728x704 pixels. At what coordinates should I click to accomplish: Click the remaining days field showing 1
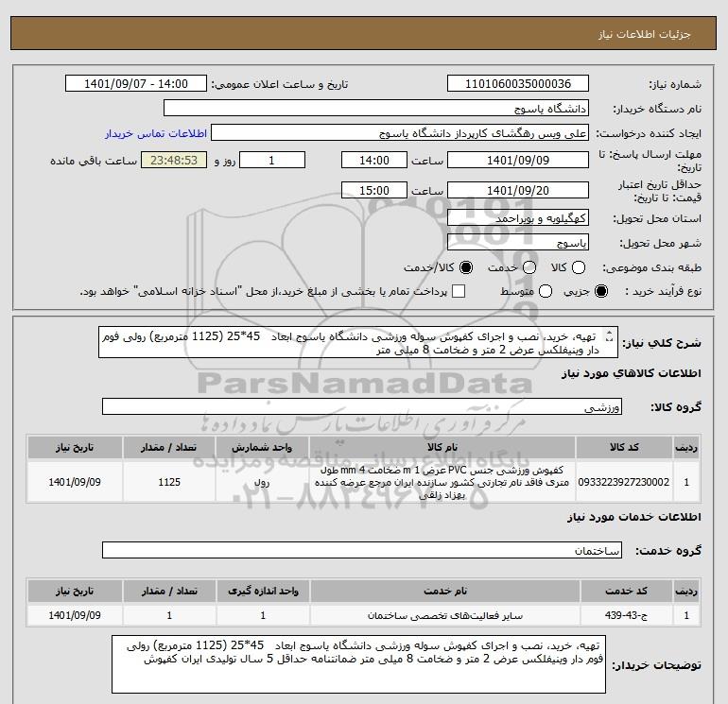tap(271, 160)
